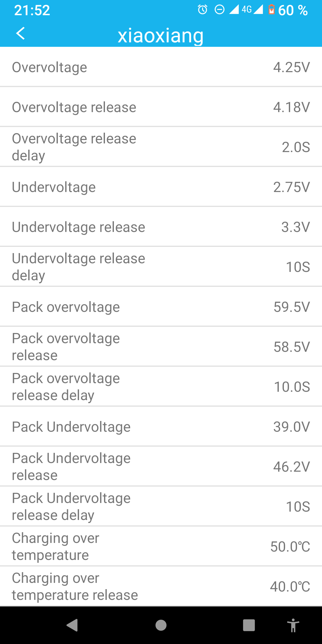Viewport: 322px width, 644px height.
Task: Tap the back arrow in header
Action: pos(20,33)
